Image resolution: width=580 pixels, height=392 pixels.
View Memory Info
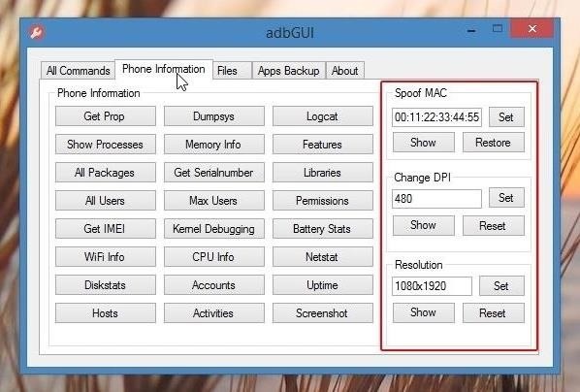tap(213, 145)
